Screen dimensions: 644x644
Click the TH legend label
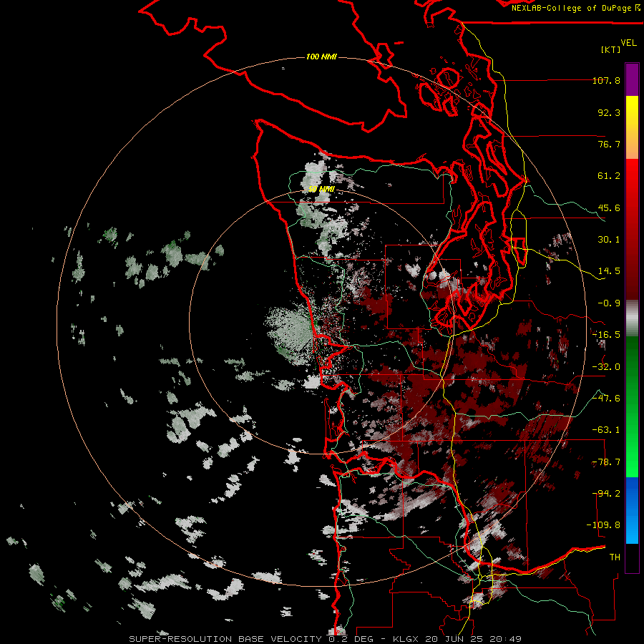click(615, 557)
